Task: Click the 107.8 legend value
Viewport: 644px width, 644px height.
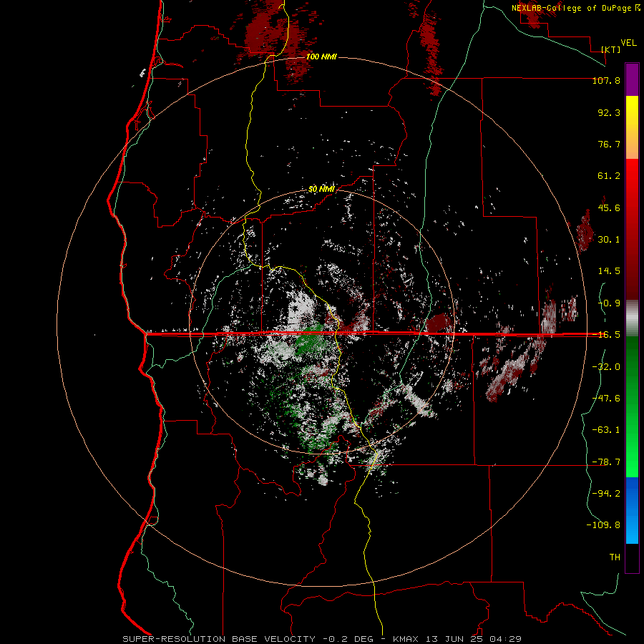Action: (606, 81)
